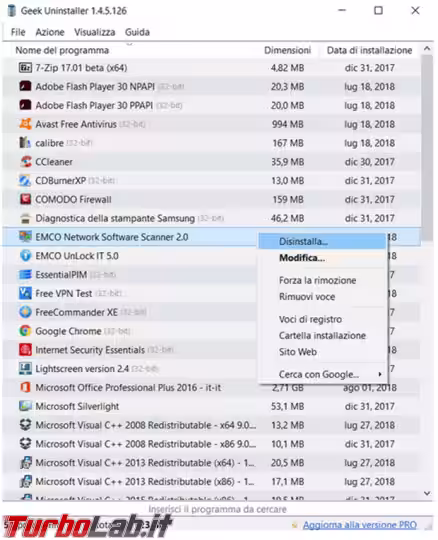The height and width of the screenshot is (540, 438).
Task: Select the Microsoft Office Professional Plus icon
Action: (25, 387)
